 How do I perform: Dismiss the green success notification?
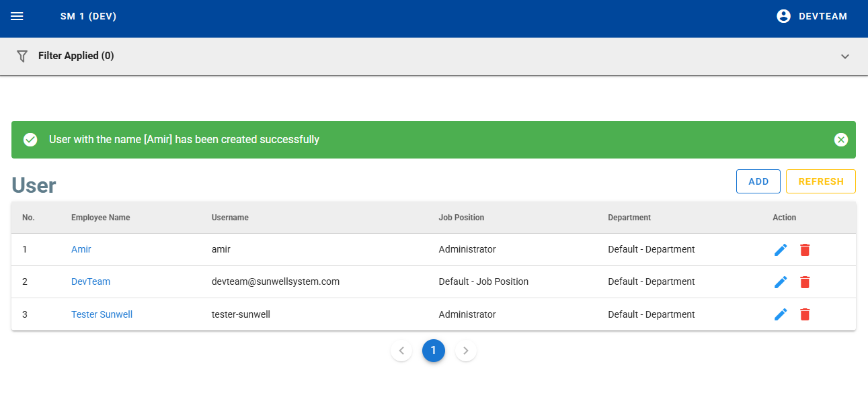point(840,140)
